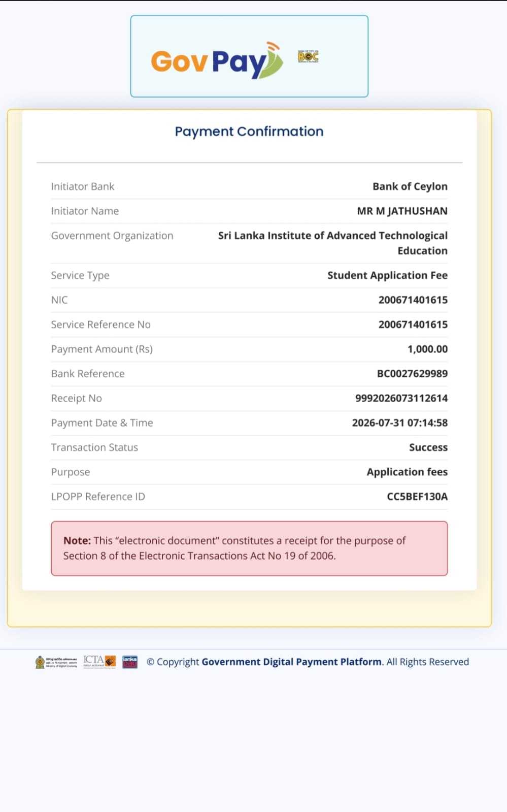Select the Bank Reference BC0027629989 value

(412, 374)
